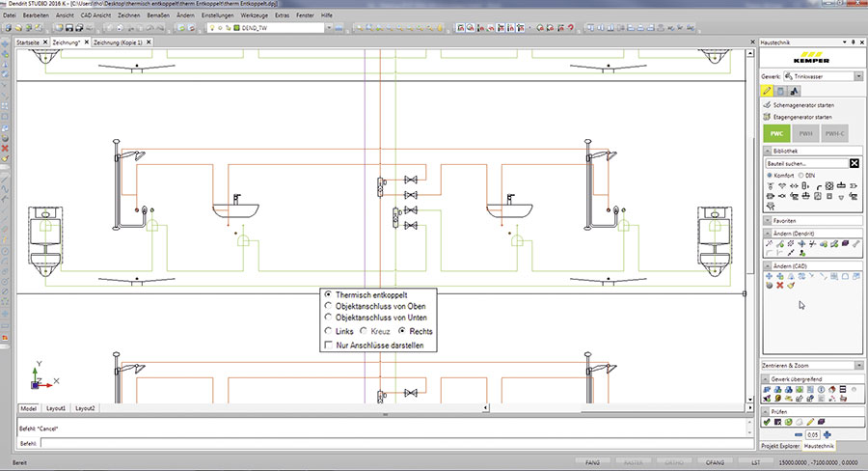Switch to the Startseite tab
Viewport: 868px width, 471px height.
(28, 42)
